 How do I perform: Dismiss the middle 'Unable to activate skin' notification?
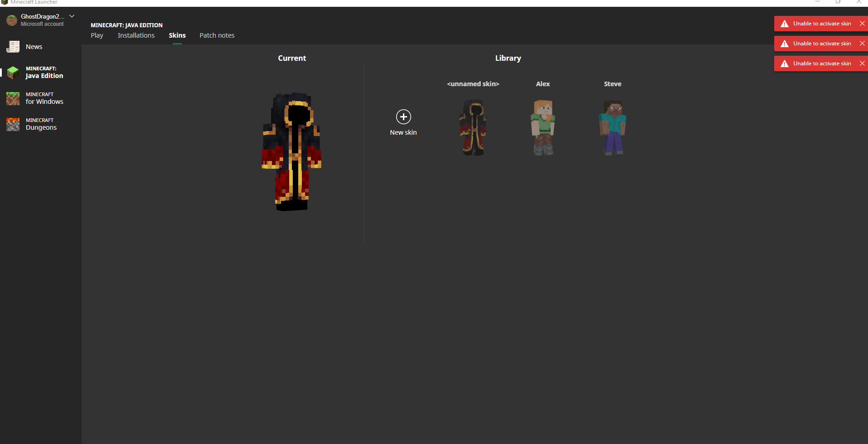tap(862, 44)
